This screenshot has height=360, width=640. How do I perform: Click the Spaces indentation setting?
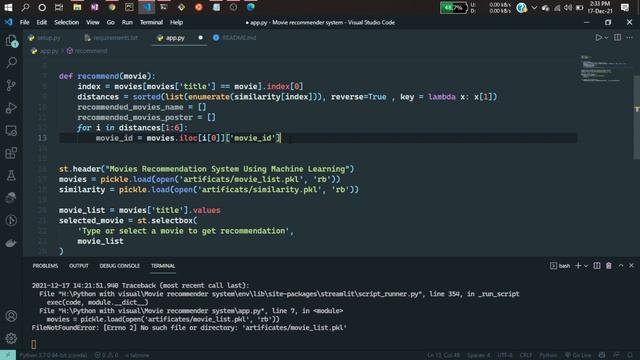[479, 355]
